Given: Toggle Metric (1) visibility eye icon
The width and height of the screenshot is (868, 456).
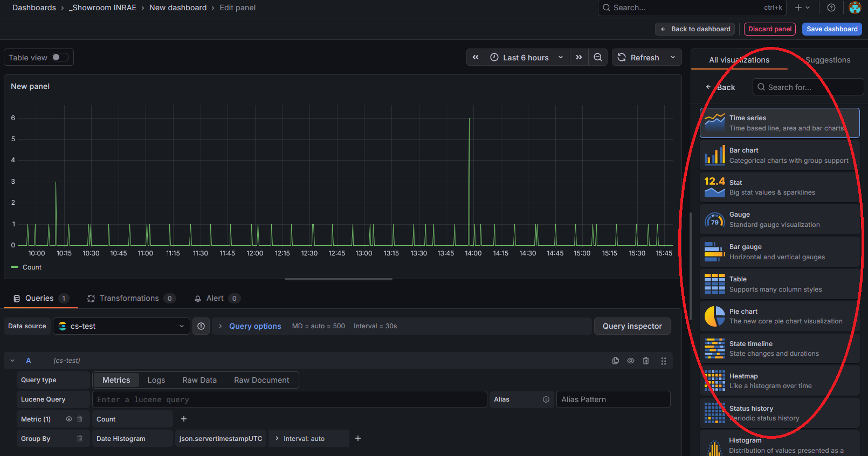Looking at the screenshot, I should pyautogui.click(x=69, y=419).
